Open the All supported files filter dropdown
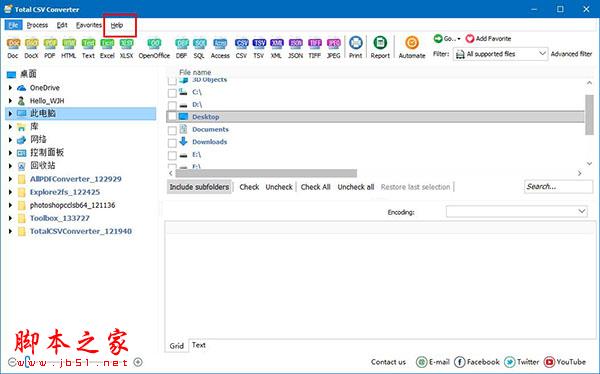 501,54
